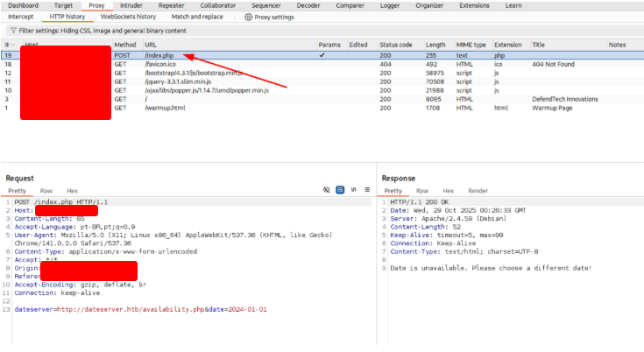The height and width of the screenshot is (352, 644).
Task: Switch Response to Render view
Action: (478, 190)
